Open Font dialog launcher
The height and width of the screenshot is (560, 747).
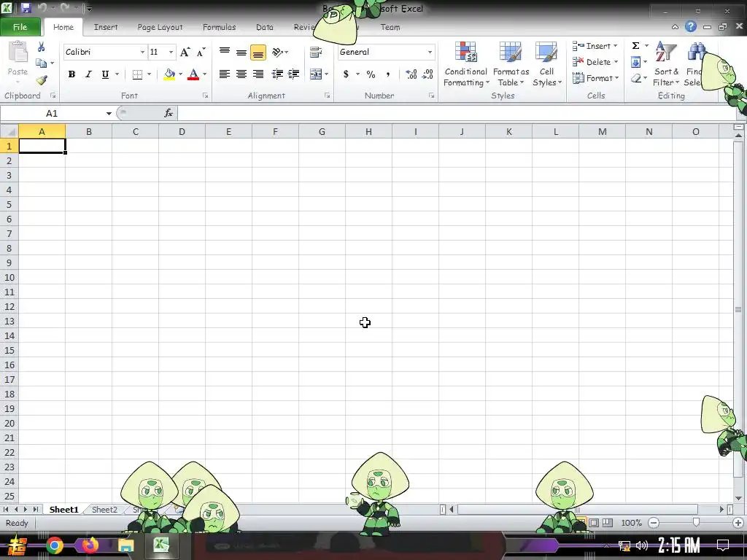pos(205,96)
